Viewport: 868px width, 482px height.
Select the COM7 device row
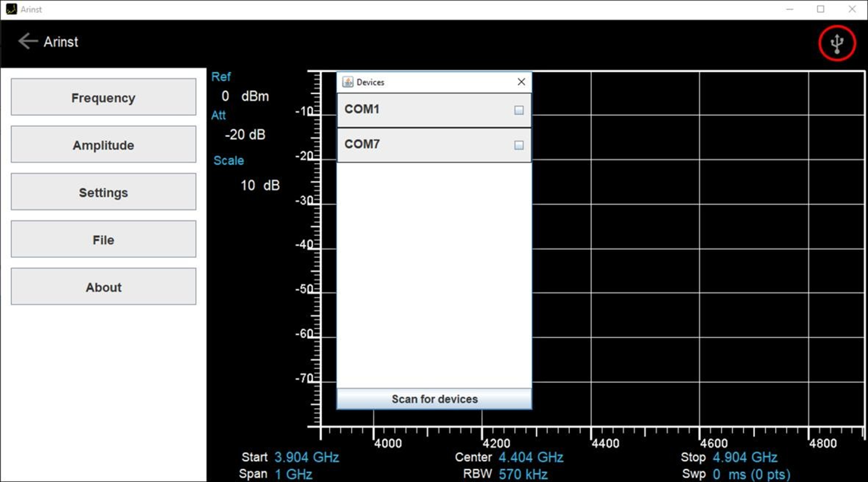(423, 145)
